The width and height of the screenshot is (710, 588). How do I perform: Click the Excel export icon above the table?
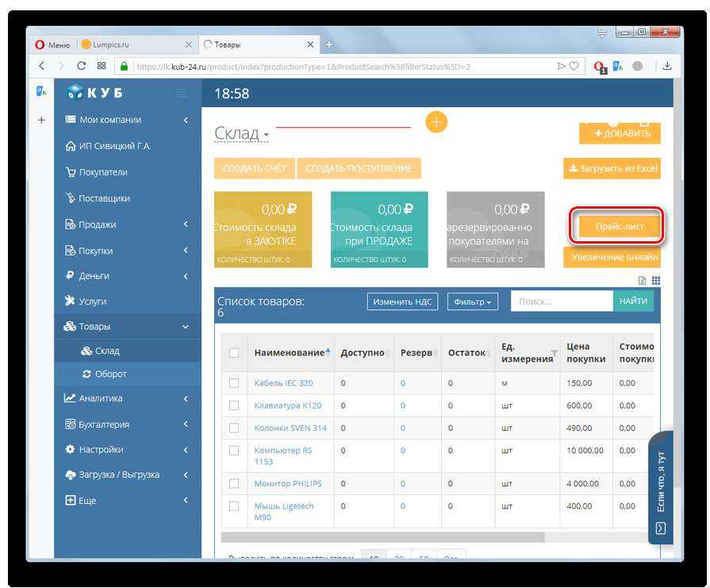pos(643,280)
